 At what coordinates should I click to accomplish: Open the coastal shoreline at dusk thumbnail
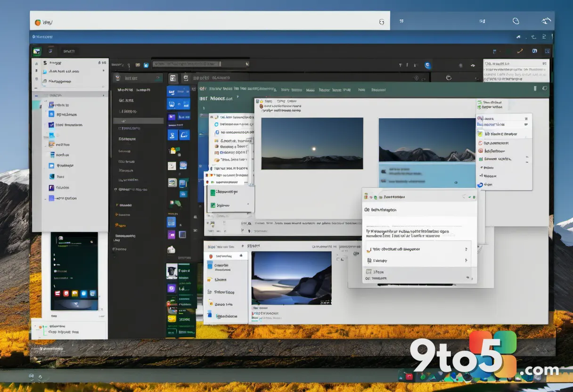(x=291, y=278)
